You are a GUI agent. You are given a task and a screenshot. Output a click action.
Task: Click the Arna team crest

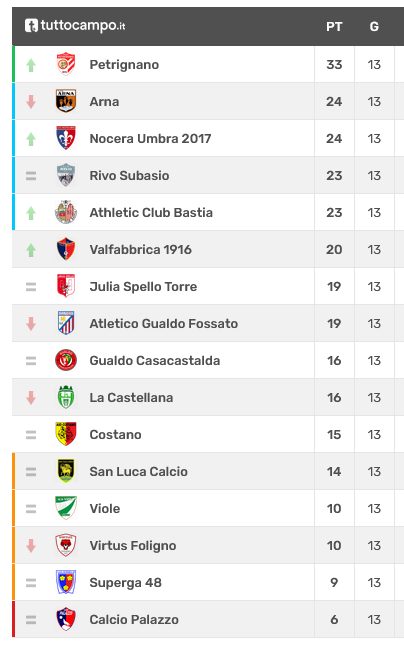coord(66,101)
